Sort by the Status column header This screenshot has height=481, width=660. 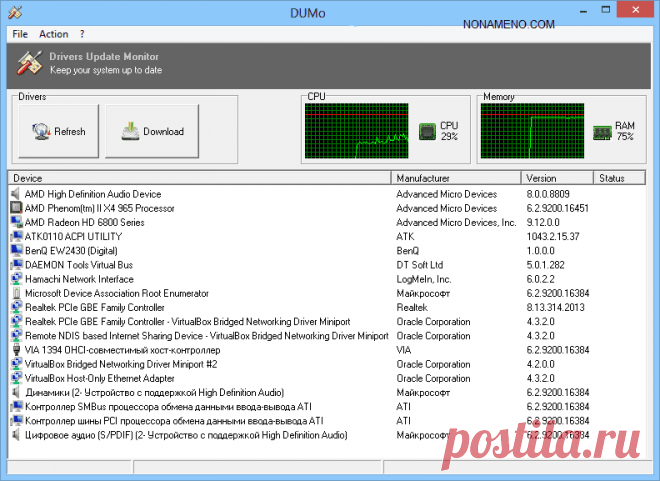619,178
